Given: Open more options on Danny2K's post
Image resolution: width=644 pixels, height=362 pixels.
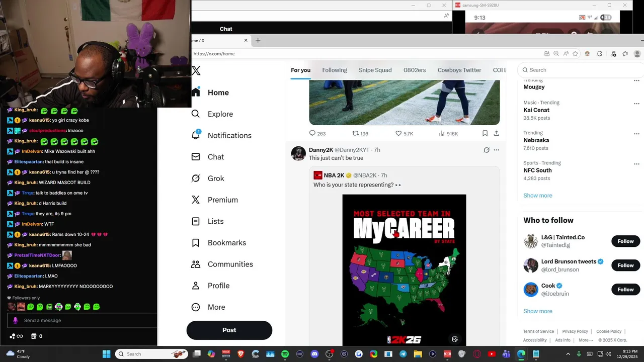Looking at the screenshot, I should click(497, 150).
